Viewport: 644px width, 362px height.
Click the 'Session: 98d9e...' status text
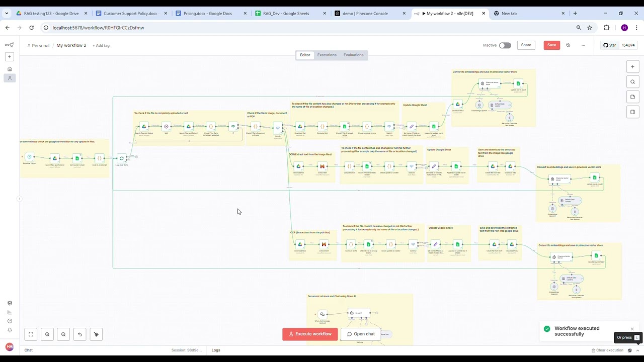pos(186,350)
